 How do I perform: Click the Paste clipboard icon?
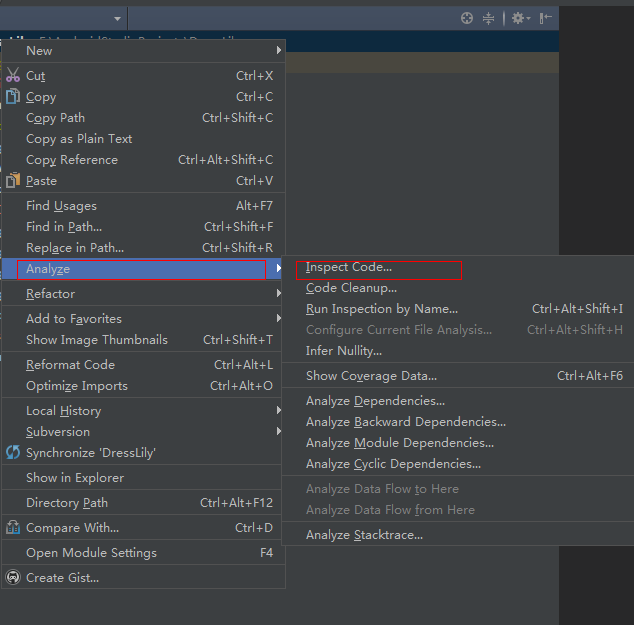(13, 180)
